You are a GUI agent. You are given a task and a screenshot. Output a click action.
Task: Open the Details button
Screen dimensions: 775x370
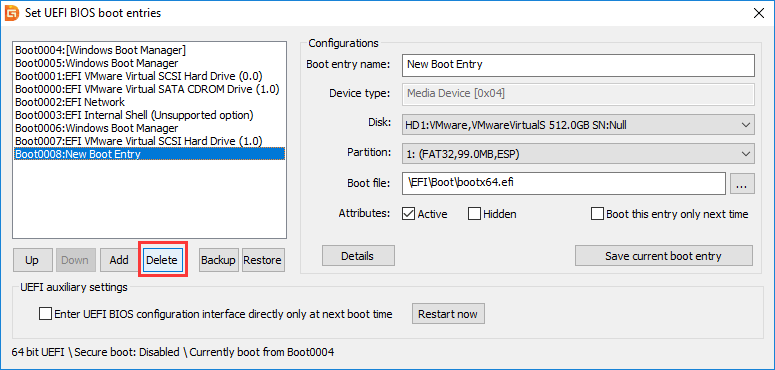(x=358, y=256)
